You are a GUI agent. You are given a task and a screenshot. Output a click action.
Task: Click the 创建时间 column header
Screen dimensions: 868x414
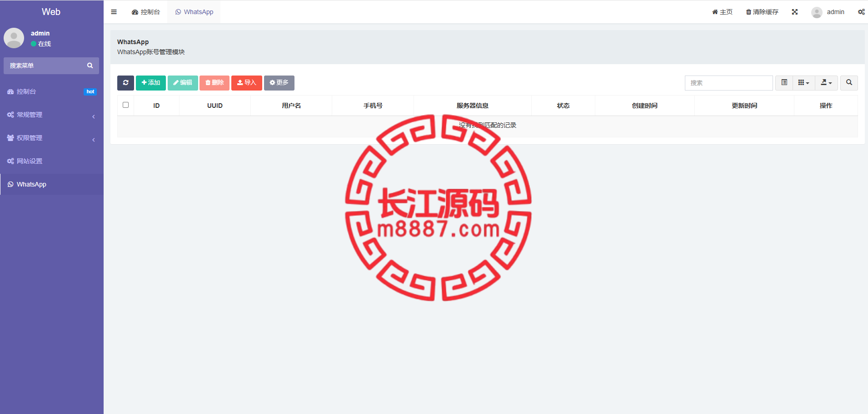click(645, 106)
